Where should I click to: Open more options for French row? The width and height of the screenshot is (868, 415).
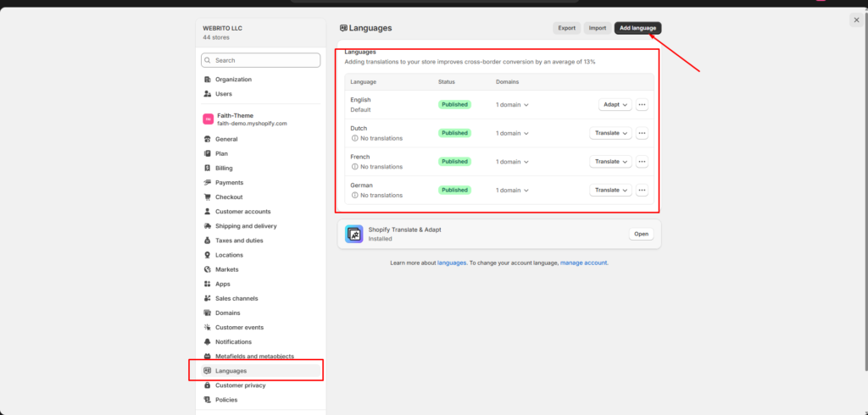[x=642, y=162]
